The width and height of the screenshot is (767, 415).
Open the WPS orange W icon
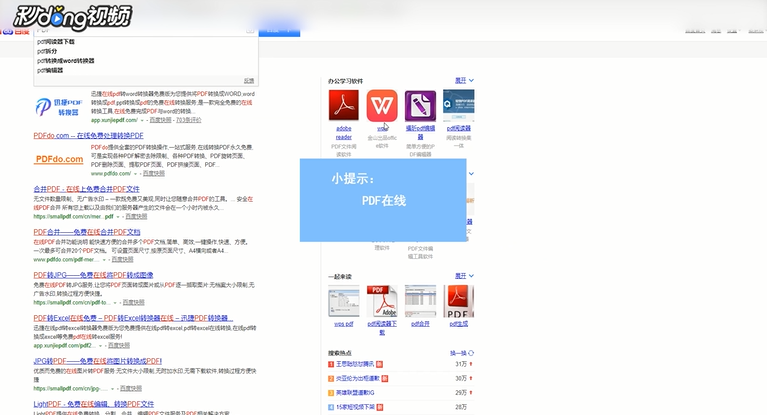coord(382,105)
